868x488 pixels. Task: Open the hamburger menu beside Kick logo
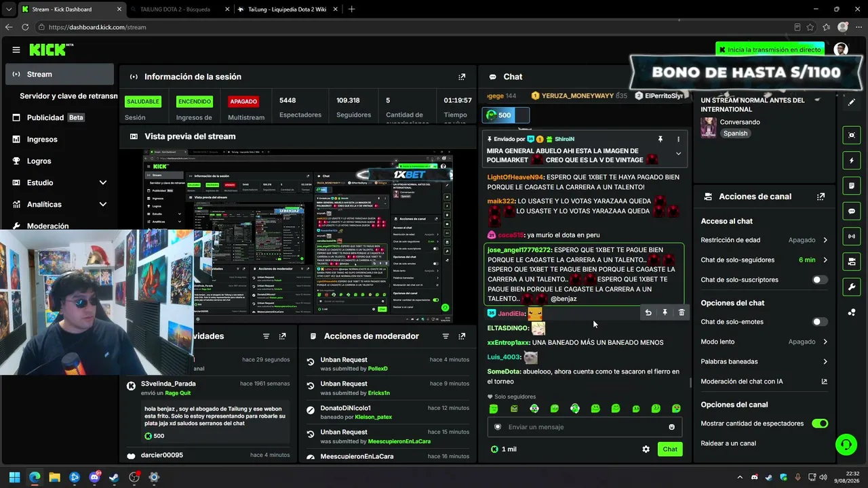[16, 49]
